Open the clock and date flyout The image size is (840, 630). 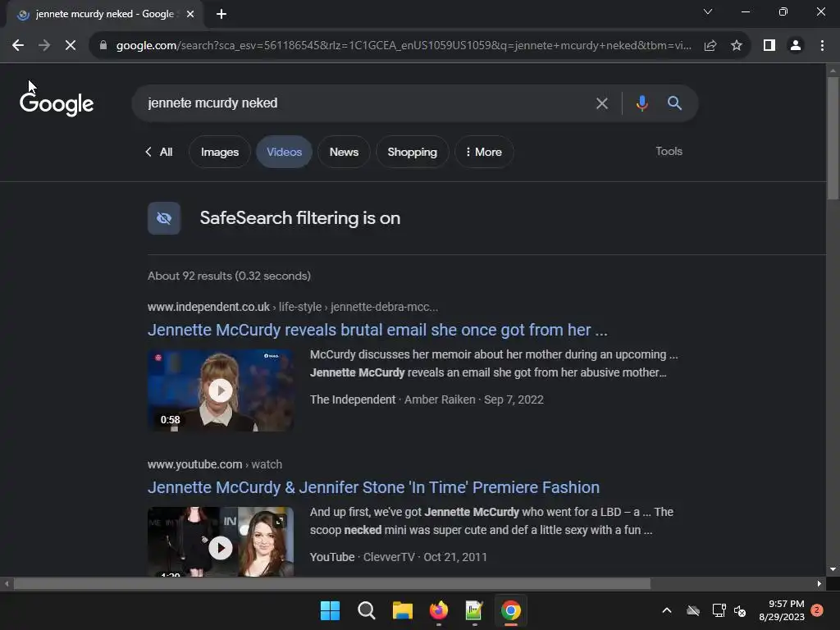coord(782,610)
